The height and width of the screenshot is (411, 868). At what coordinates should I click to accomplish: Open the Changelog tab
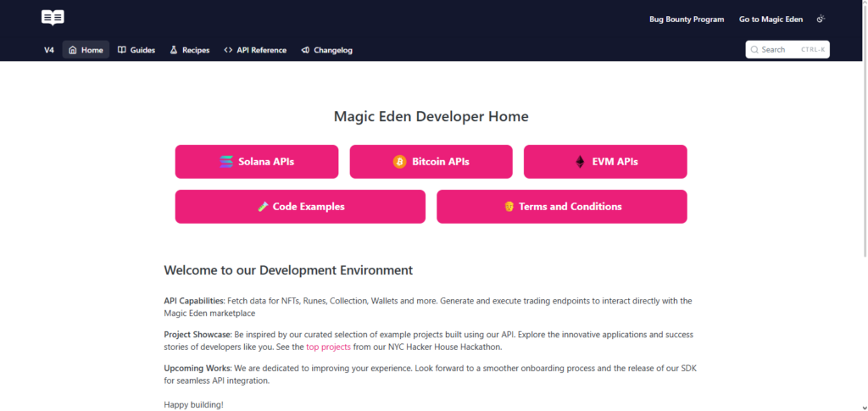pos(326,50)
